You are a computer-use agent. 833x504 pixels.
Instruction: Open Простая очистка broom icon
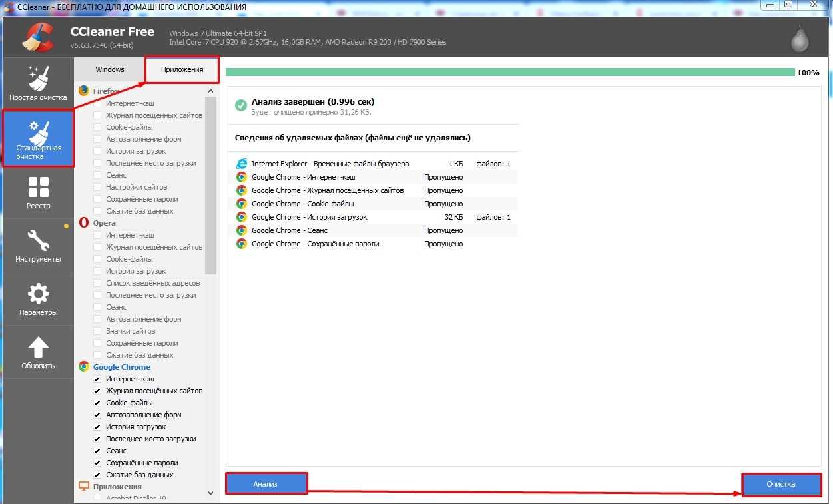click(x=38, y=79)
